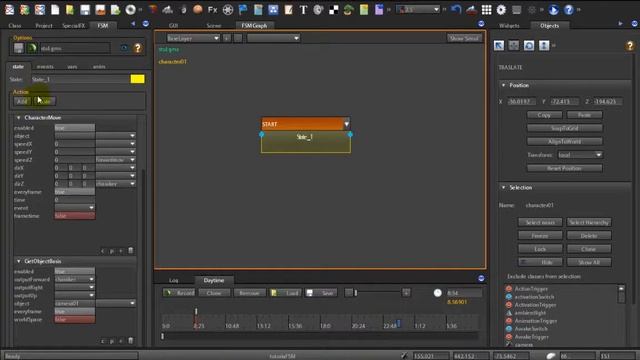Click the purple document toolbar icon
Image resolution: width=640 pixels, height=360 pixels.
[x=379, y=9]
